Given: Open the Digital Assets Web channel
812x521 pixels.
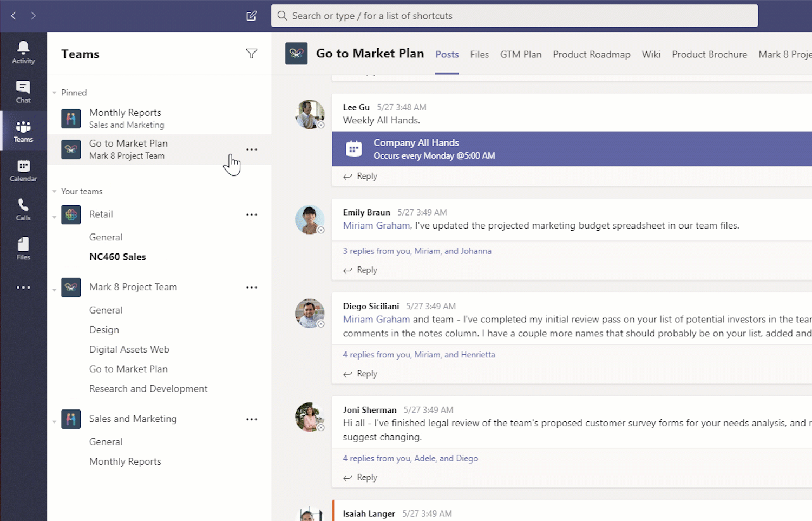Looking at the screenshot, I should coord(129,349).
